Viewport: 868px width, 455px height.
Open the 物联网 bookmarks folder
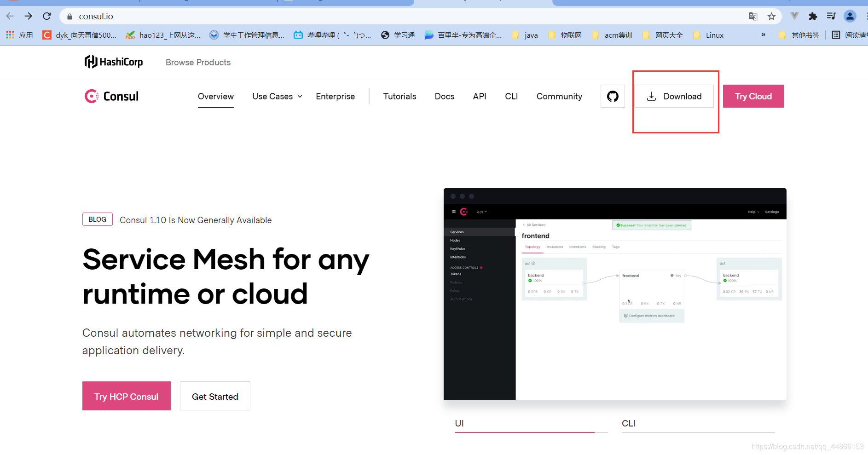coord(565,35)
